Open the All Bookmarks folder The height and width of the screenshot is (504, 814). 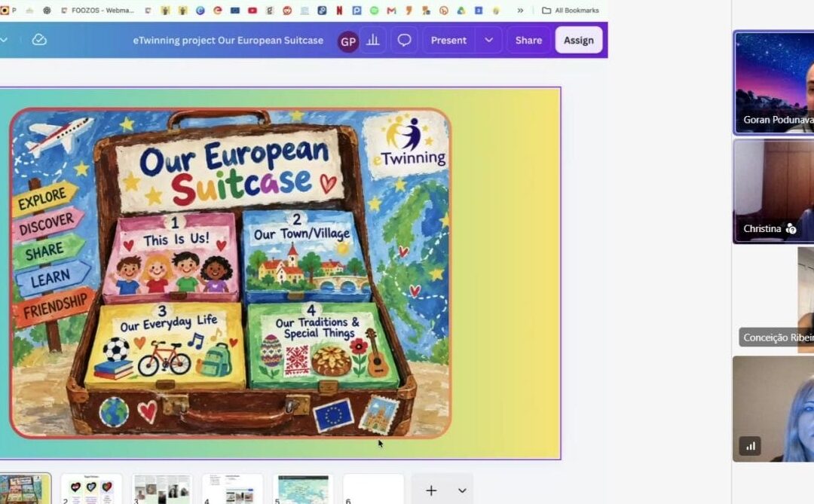pyautogui.click(x=570, y=11)
